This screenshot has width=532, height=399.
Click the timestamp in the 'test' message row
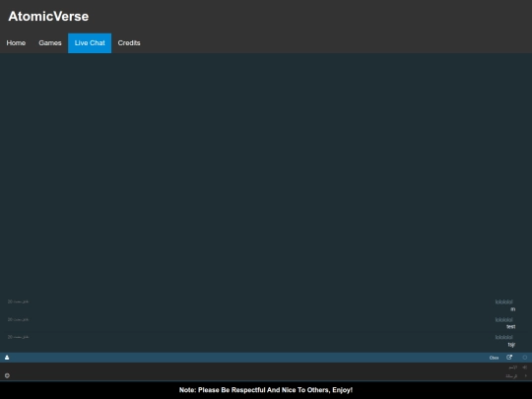[18, 319]
